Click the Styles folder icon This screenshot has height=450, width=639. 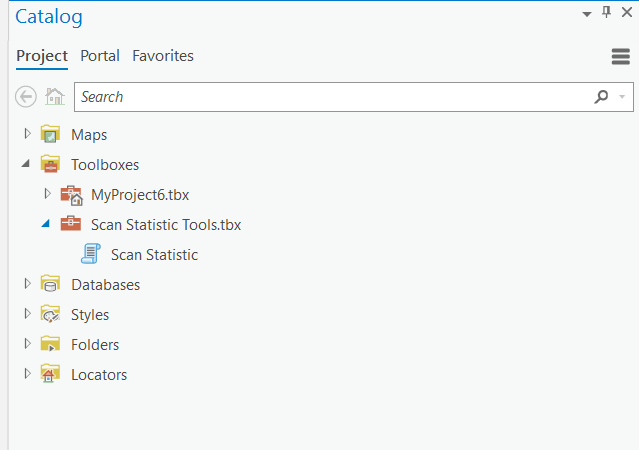(50, 314)
